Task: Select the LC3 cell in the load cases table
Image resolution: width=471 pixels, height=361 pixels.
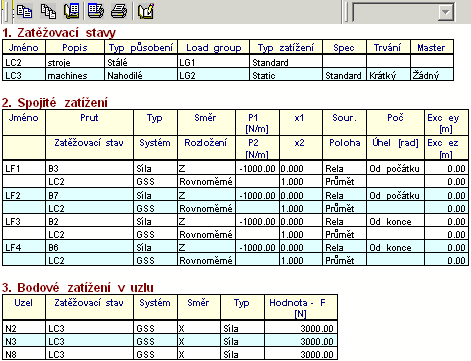Action: [x=24, y=75]
